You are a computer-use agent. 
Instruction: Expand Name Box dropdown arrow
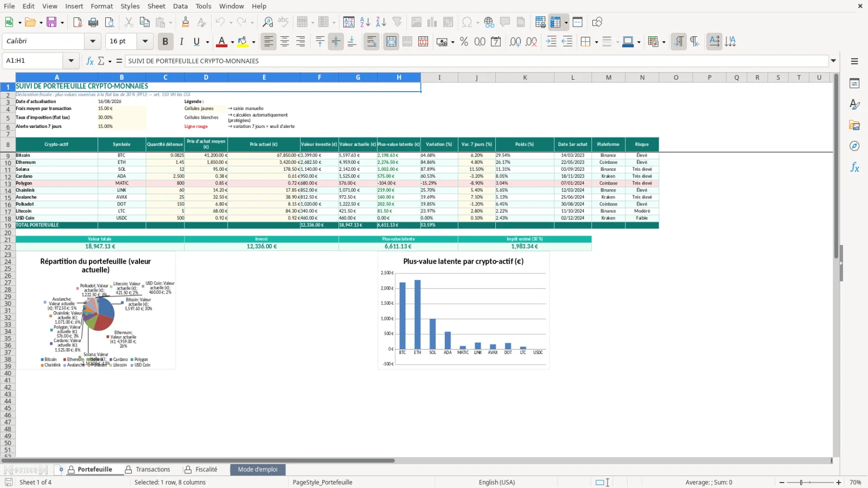[x=71, y=61]
